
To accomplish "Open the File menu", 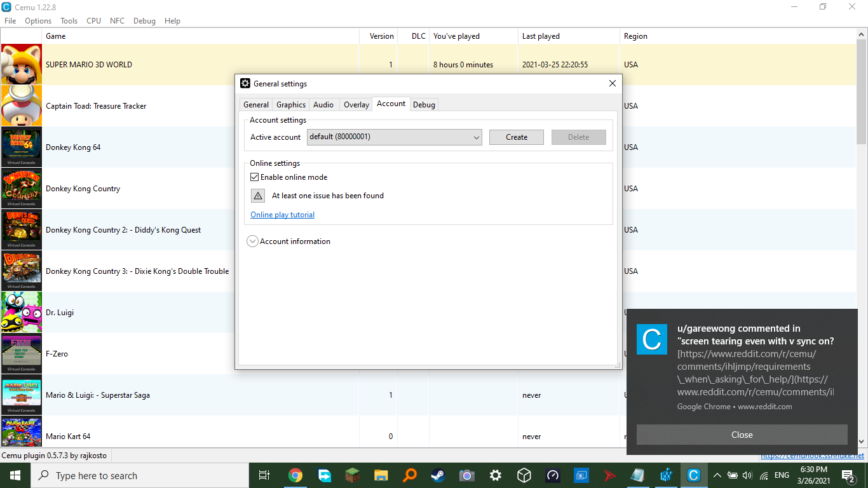I will tap(10, 21).
